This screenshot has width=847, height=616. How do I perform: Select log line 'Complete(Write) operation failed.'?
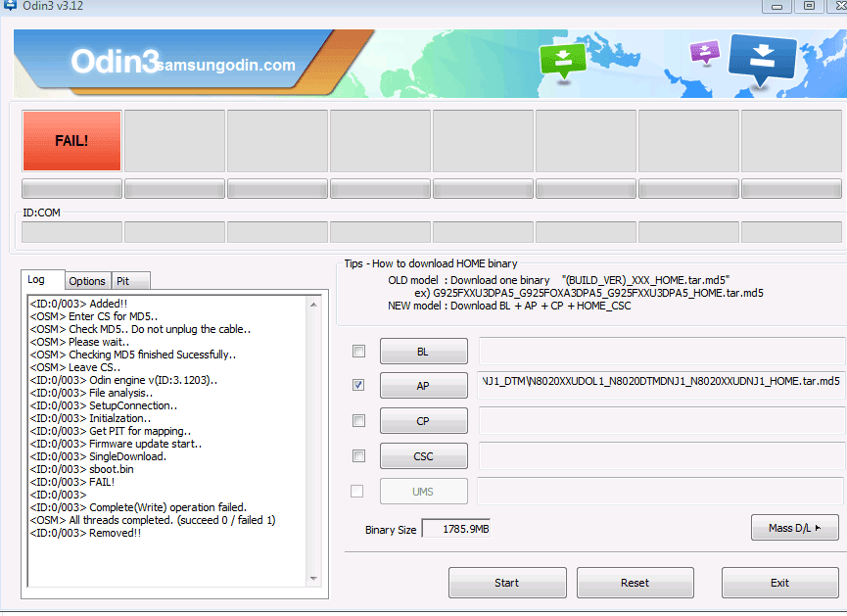coord(138,507)
